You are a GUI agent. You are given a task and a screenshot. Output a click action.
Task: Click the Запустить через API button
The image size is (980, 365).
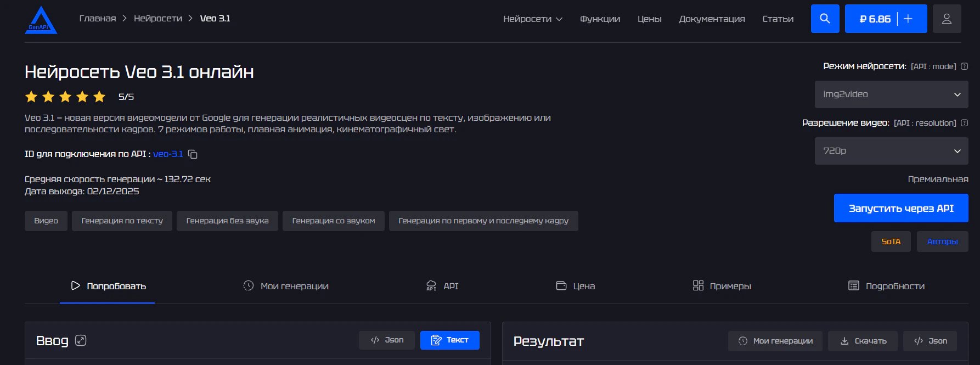point(901,208)
